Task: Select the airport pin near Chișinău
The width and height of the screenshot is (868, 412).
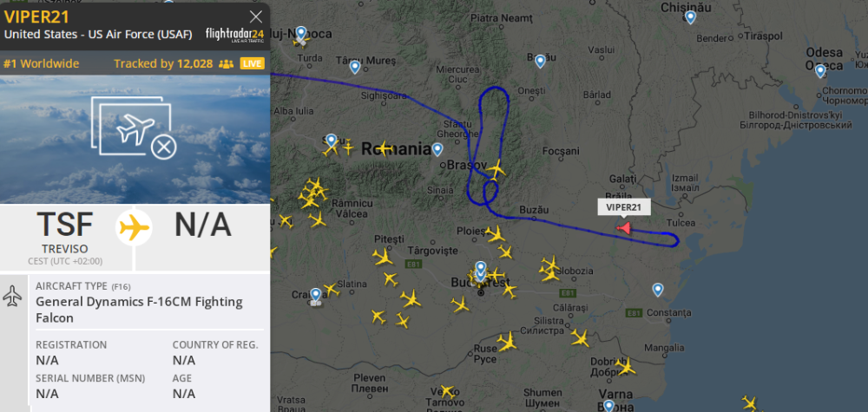Action: [690, 17]
